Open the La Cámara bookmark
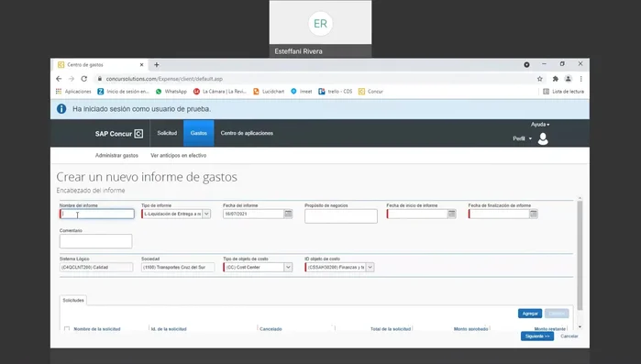 [220, 92]
